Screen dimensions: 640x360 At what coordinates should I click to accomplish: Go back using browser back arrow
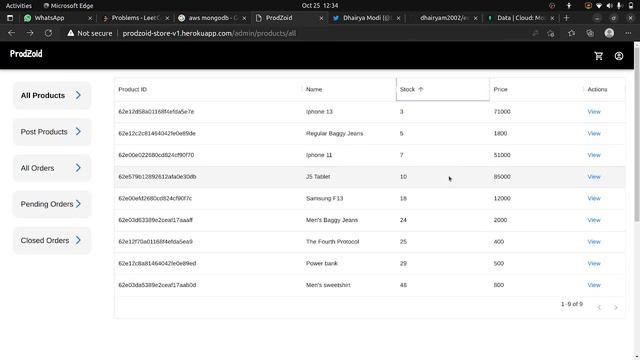pyautogui.click(x=11, y=33)
